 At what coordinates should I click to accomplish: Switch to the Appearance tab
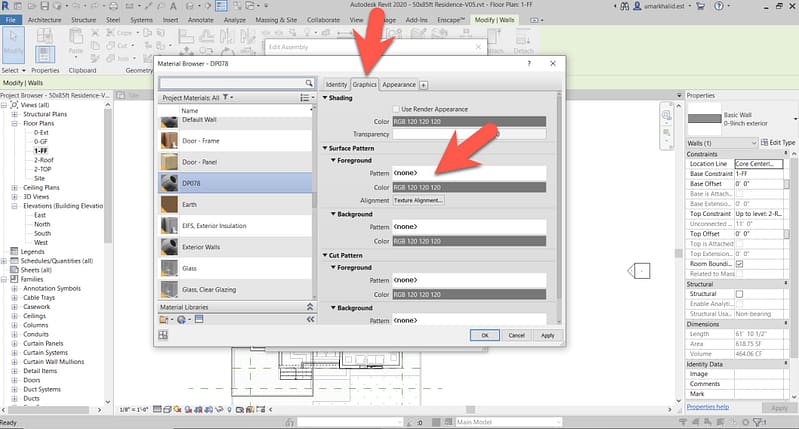[x=398, y=85]
